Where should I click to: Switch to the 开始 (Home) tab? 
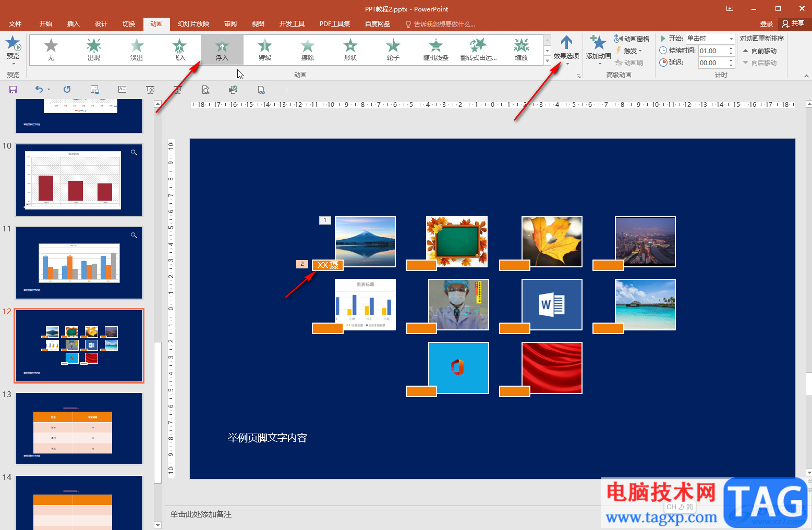(46, 24)
